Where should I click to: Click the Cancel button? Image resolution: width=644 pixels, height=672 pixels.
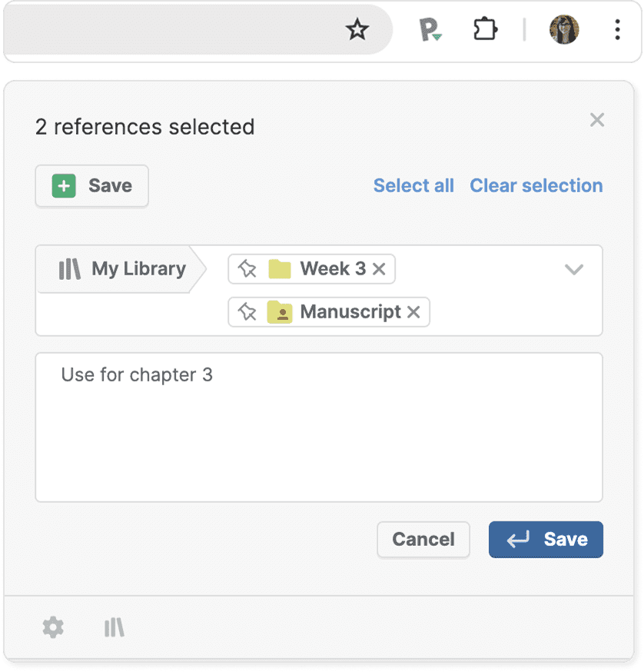(423, 539)
